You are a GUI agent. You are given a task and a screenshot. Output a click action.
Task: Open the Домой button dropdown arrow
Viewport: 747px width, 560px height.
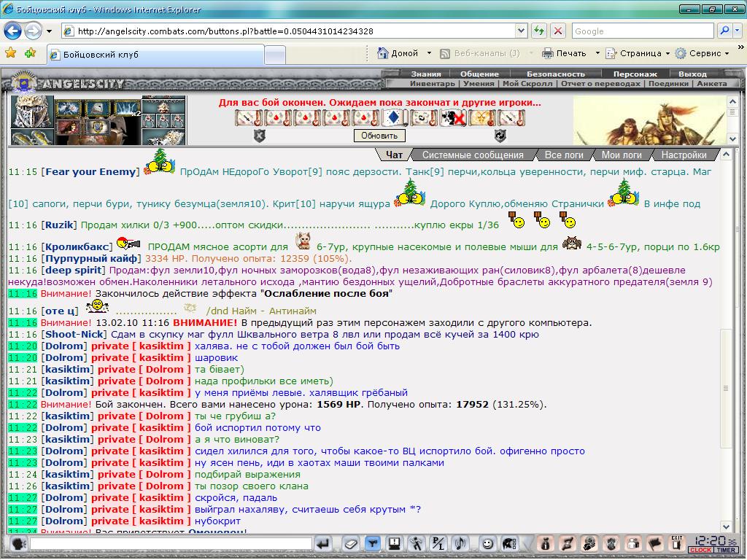click(x=429, y=53)
